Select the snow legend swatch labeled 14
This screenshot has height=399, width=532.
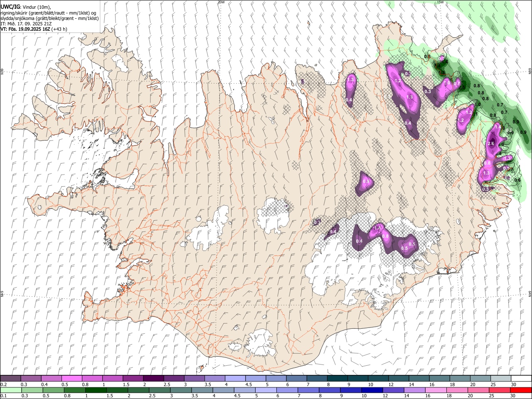pos(419,379)
